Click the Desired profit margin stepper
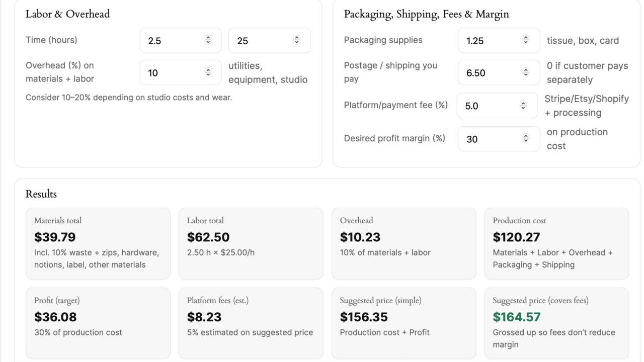This screenshot has width=644, height=362. (526, 138)
